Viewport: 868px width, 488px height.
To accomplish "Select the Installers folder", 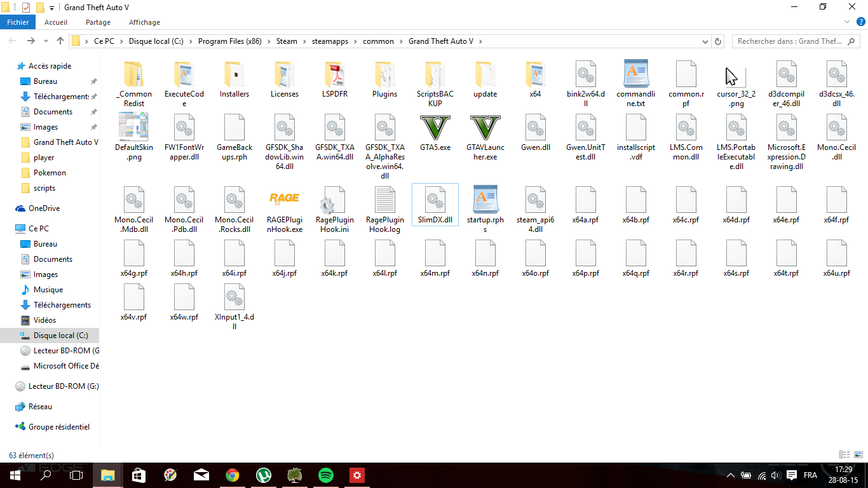I will (x=234, y=74).
